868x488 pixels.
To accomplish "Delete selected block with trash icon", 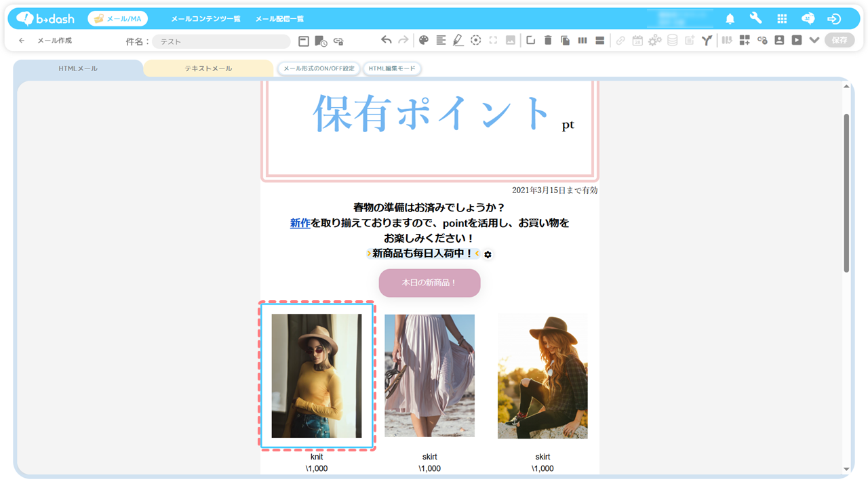I will coord(548,40).
